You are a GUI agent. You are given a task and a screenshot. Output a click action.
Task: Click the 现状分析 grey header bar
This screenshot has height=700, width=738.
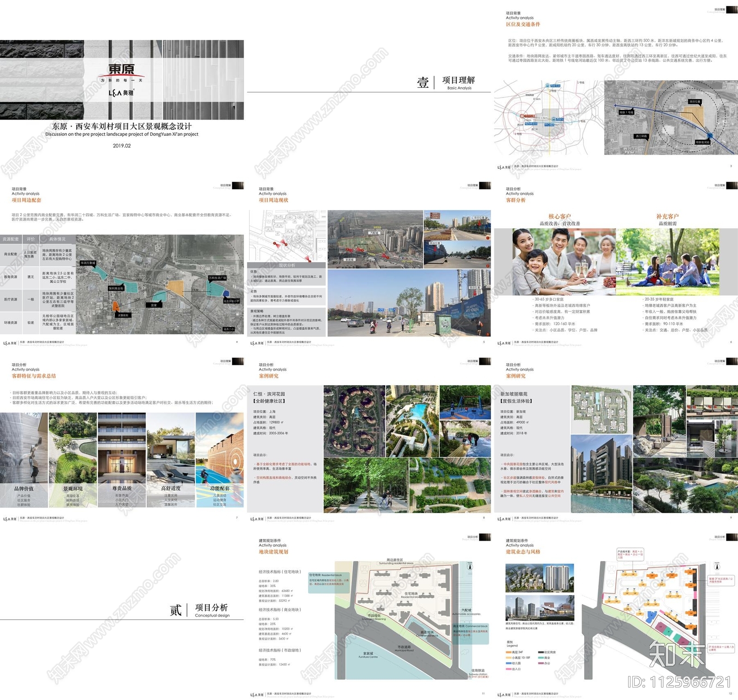pyautogui.click(x=287, y=265)
